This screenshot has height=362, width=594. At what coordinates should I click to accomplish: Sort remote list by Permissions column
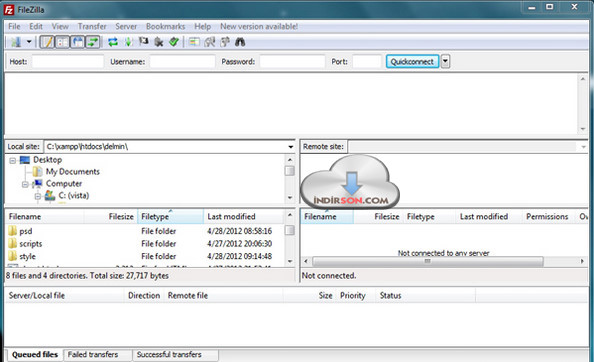tap(547, 217)
